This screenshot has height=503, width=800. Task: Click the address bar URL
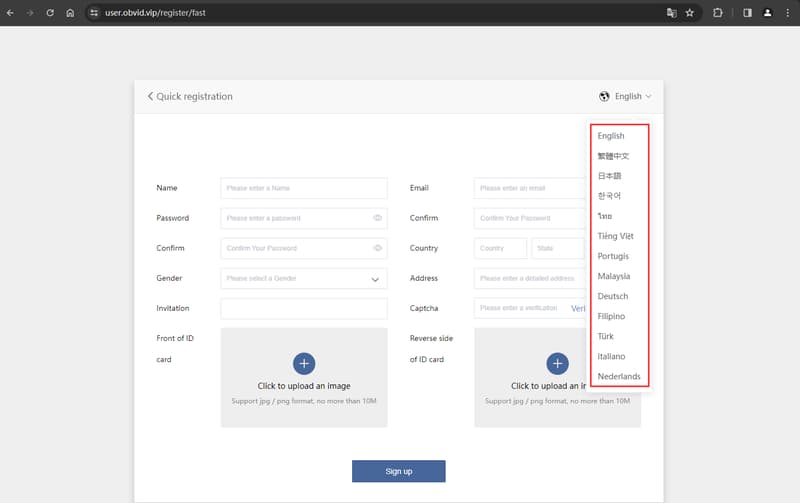[x=155, y=13]
